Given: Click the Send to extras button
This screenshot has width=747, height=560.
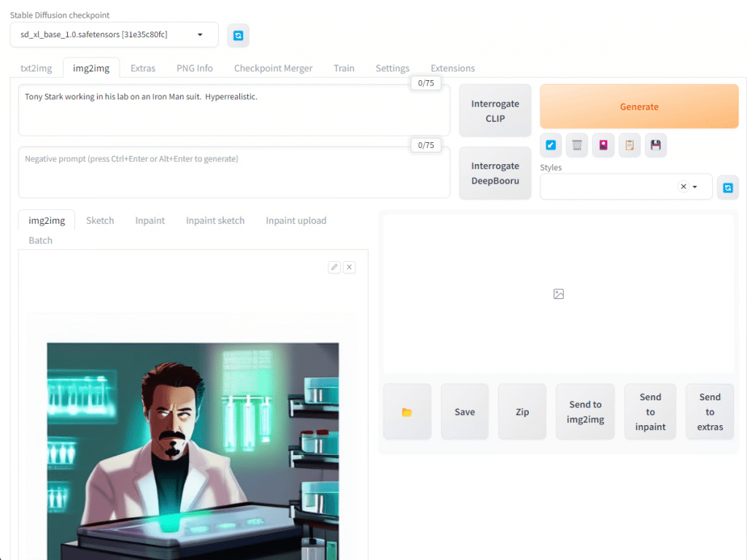Looking at the screenshot, I should pyautogui.click(x=710, y=412).
